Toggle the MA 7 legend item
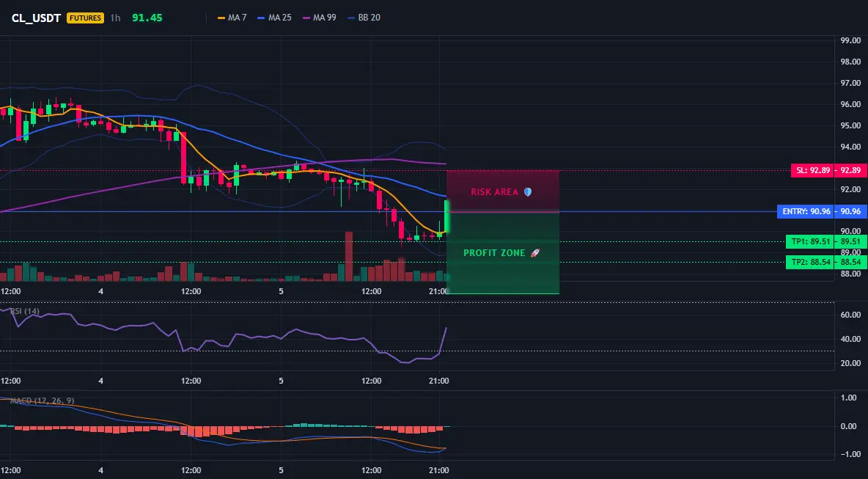The image size is (868, 479). 232,18
